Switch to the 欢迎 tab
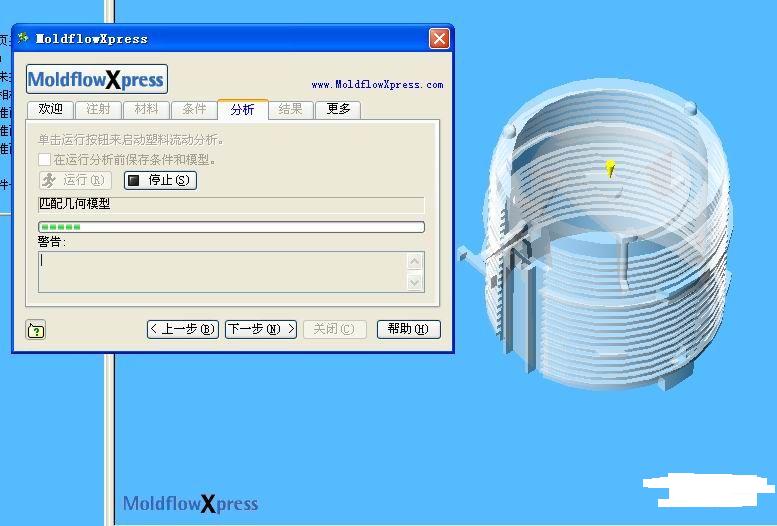 [51, 109]
